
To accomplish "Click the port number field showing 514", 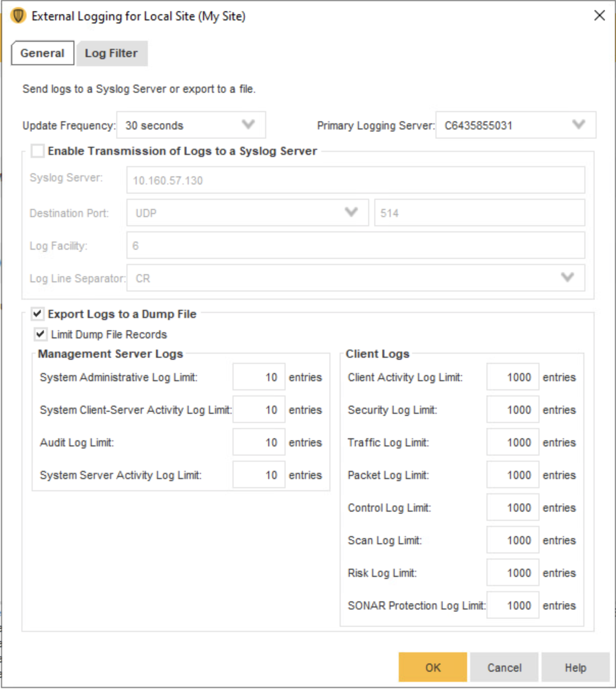I will [479, 213].
